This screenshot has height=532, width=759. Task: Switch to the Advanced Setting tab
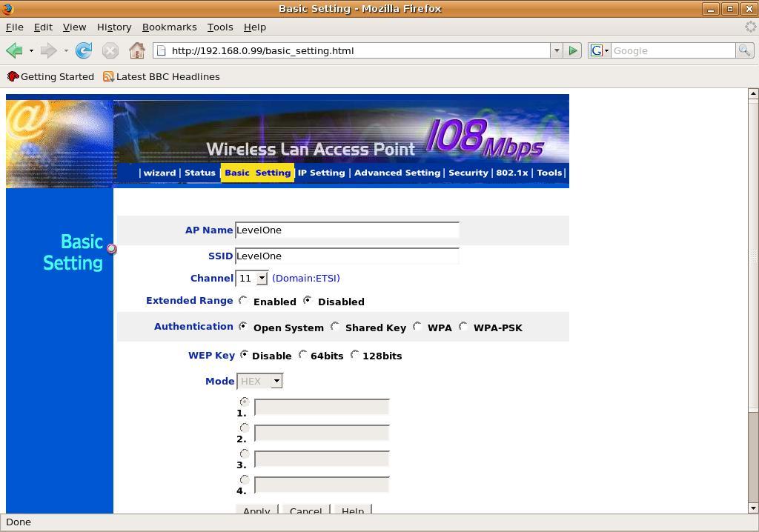point(397,173)
